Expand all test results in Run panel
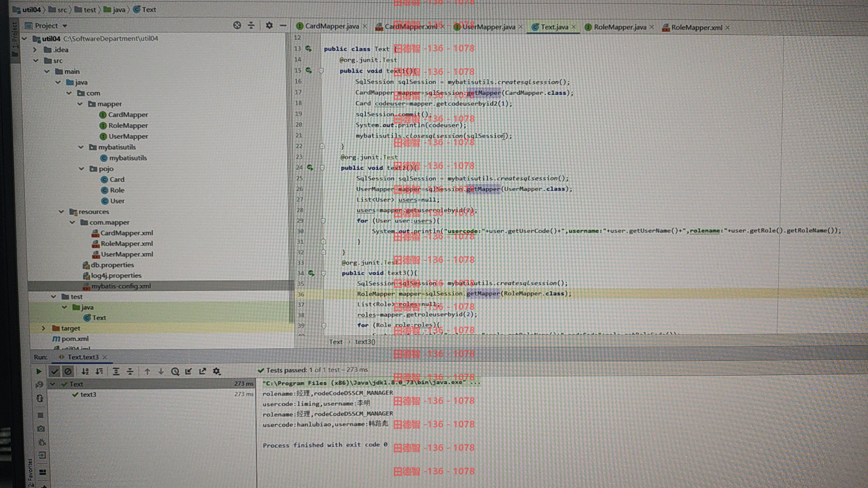This screenshot has width=868, height=488. click(116, 371)
